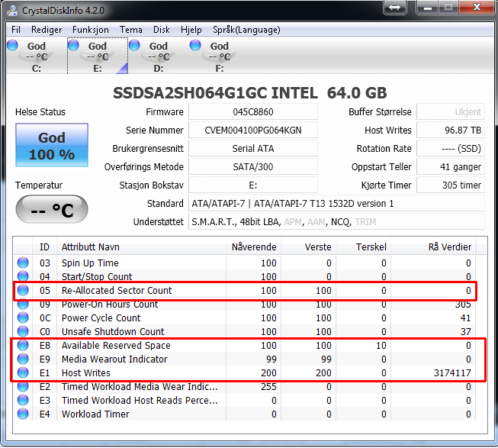
Task: Click the Standard field ATA/ATAPI-7
Action: click(336, 203)
